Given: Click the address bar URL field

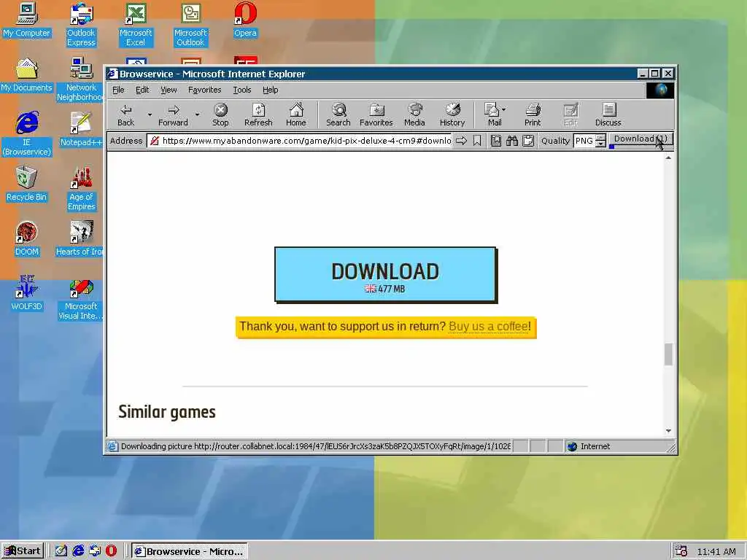Looking at the screenshot, I should point(299,141).
